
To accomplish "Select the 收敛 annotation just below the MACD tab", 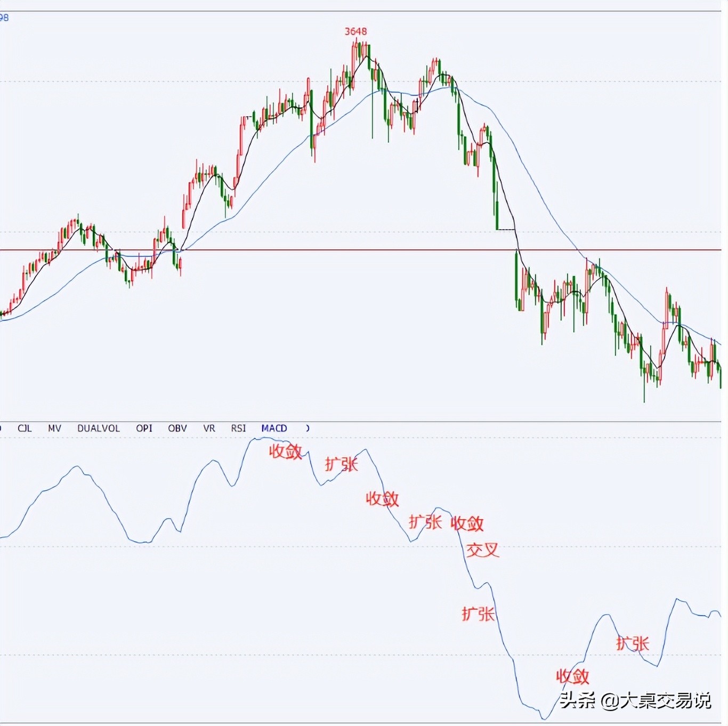I will (286, 451).
